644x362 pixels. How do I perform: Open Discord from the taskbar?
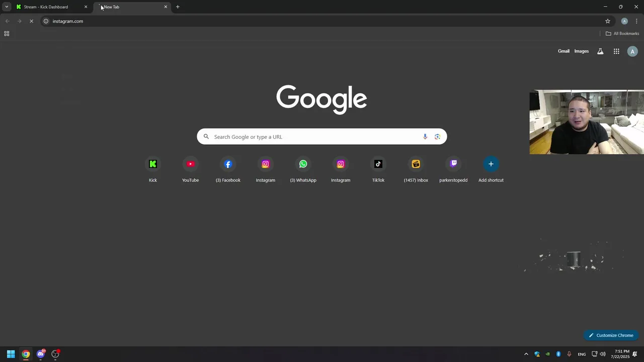(41, 354)
